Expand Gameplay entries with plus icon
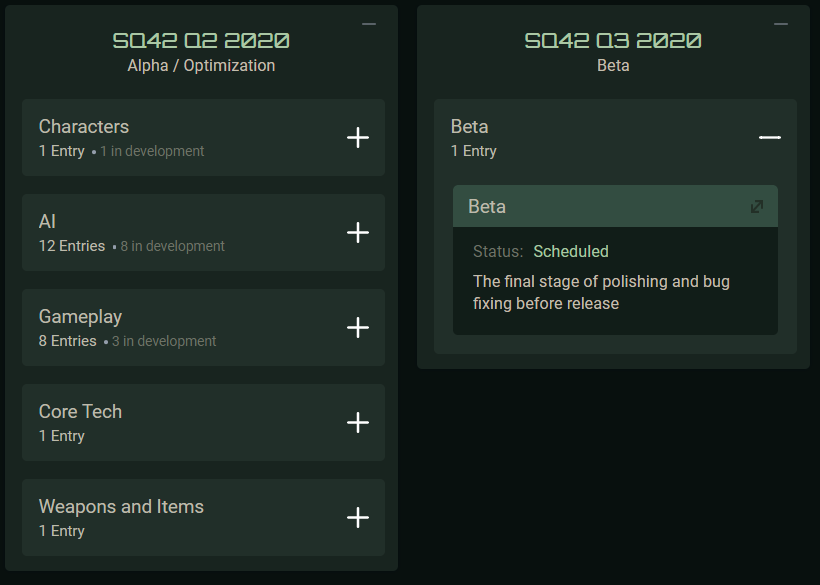Viewport: 820px width, 585px height. [358, 328]
